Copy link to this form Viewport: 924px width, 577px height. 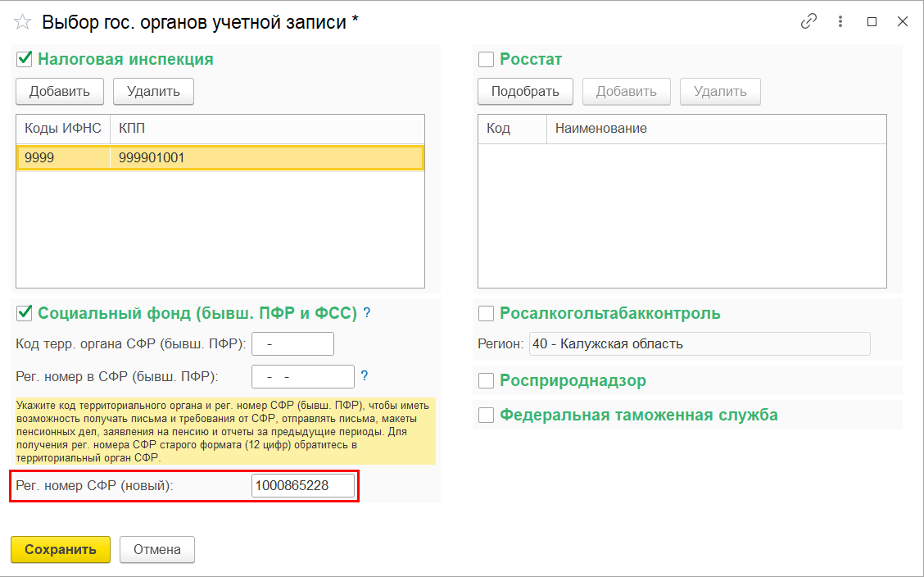click(808, 22)
